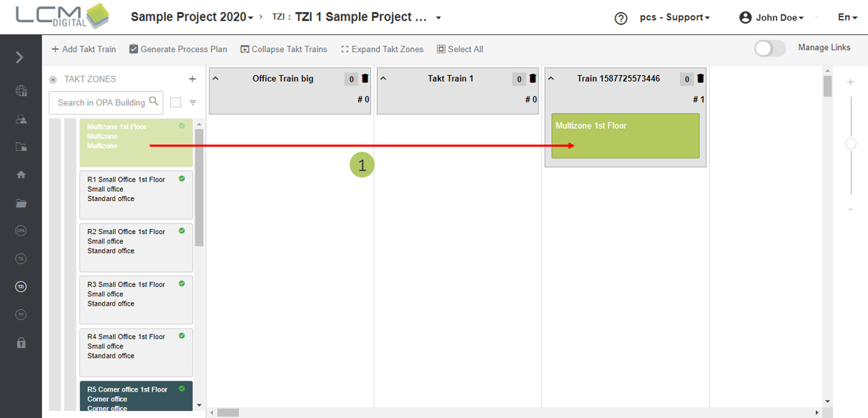
Task: Click the vertical zoom slider handle
Action: tap(851, 144)
